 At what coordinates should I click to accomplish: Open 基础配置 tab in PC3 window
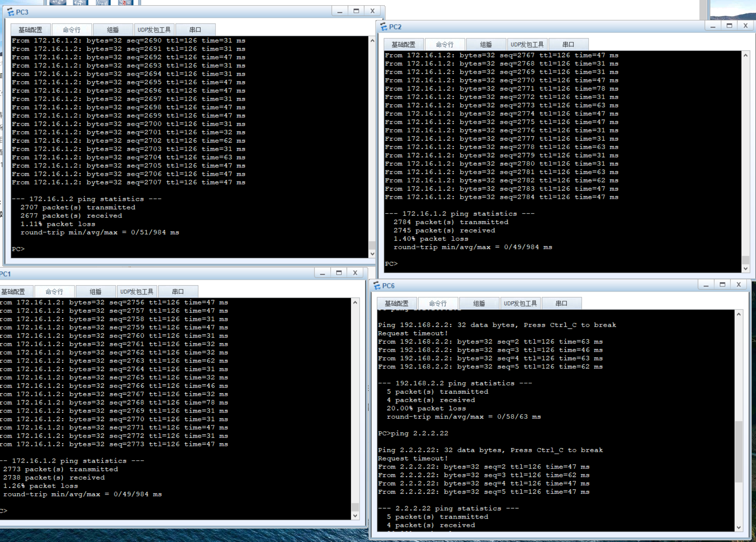(30, 30)
